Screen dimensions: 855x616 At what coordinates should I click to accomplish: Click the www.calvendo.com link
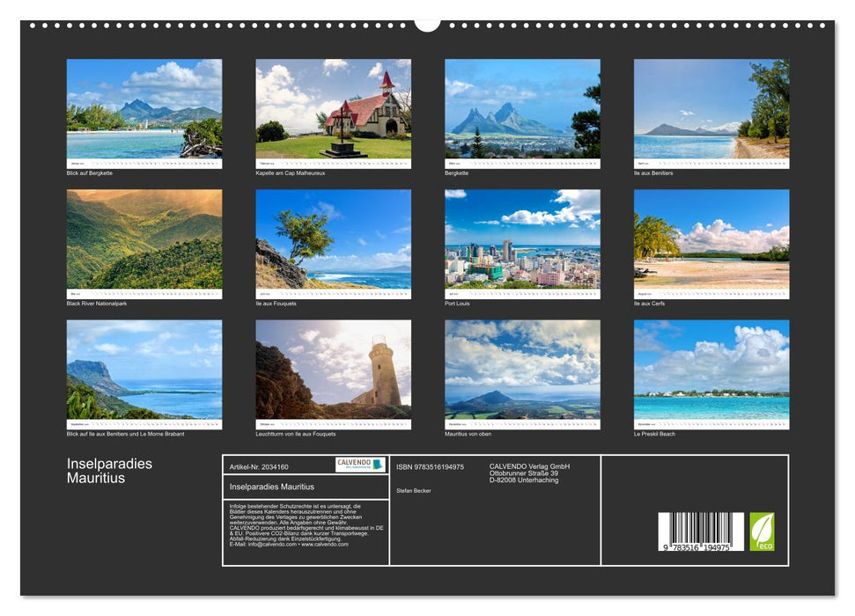coord(323,545)
